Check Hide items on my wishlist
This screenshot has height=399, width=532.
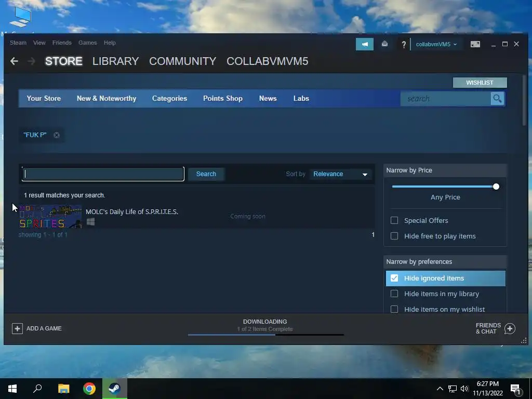[x=394, y=309]
